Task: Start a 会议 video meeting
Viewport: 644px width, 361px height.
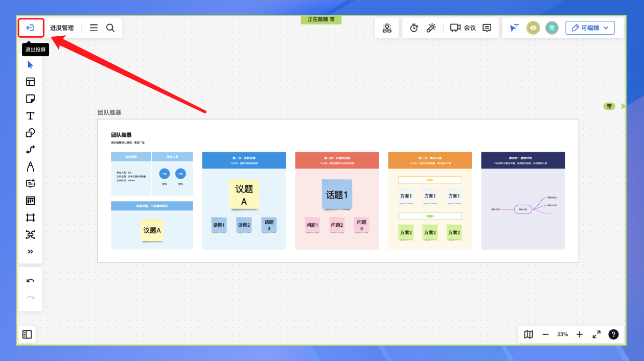Action: pos(463,28)
